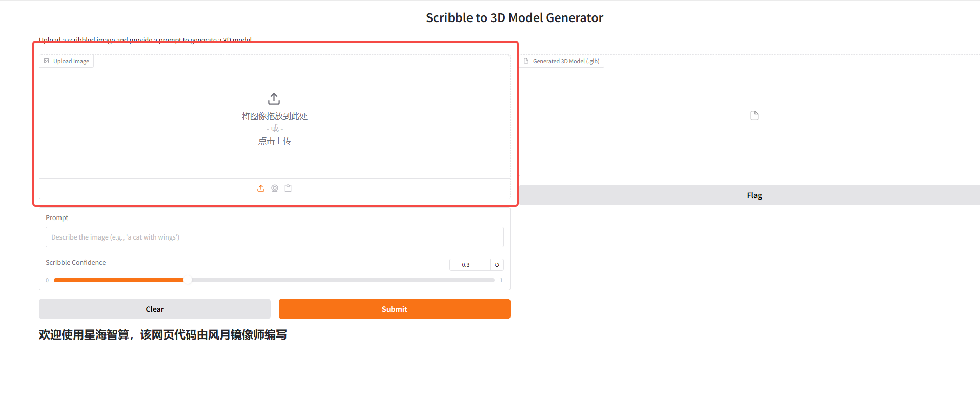
Task: Click the Submit button
Action: tap(394, 309)
